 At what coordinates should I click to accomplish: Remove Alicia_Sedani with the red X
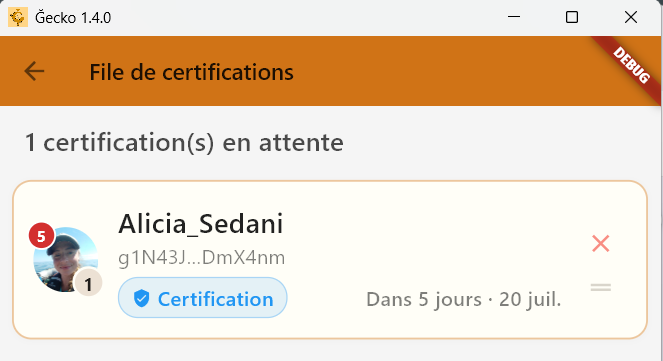coord(600,243)
